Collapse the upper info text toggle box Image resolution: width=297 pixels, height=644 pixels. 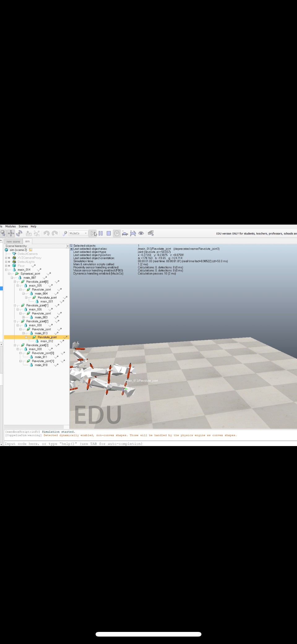click(71, 246)
